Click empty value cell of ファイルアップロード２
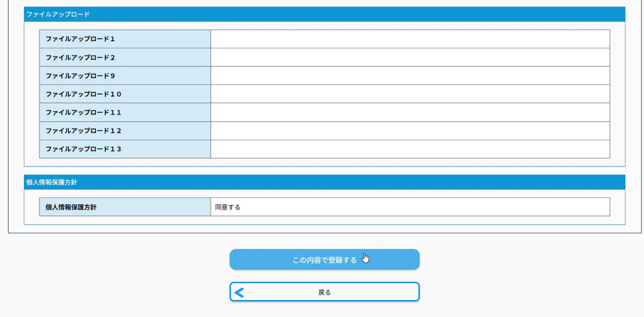The image size is (644, 317). coord(410,58)
